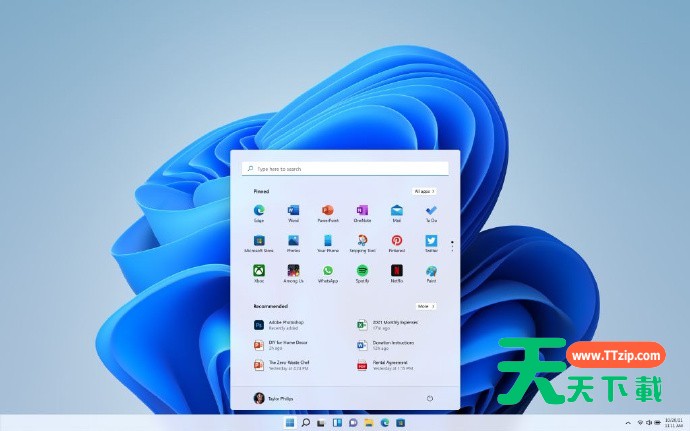Open the Paint app
Image resolution: width=690 pixels, height=431 pixels.
(431, 273)
